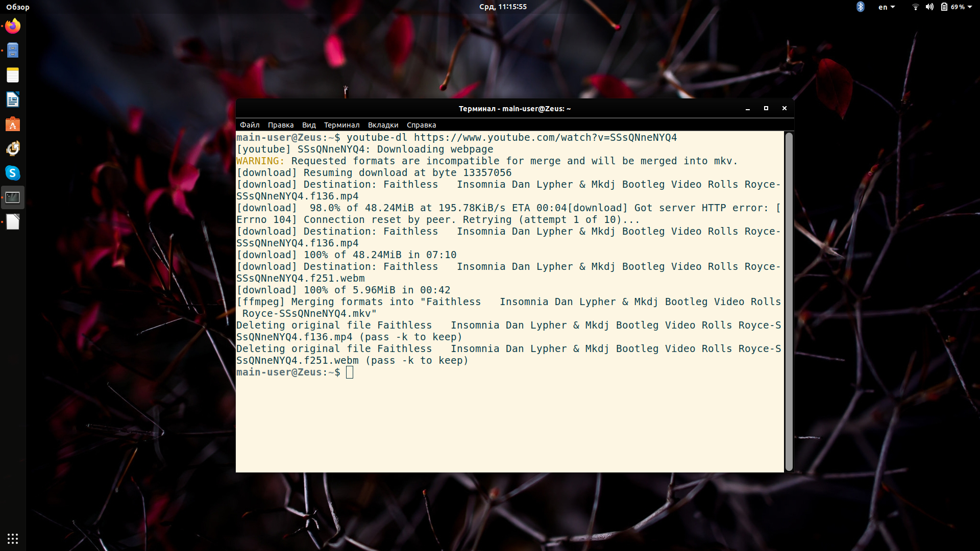Click the orange WARNING: text
This screenshot has width=980, height=551.
pyautogui.click(x=260, y=161)
